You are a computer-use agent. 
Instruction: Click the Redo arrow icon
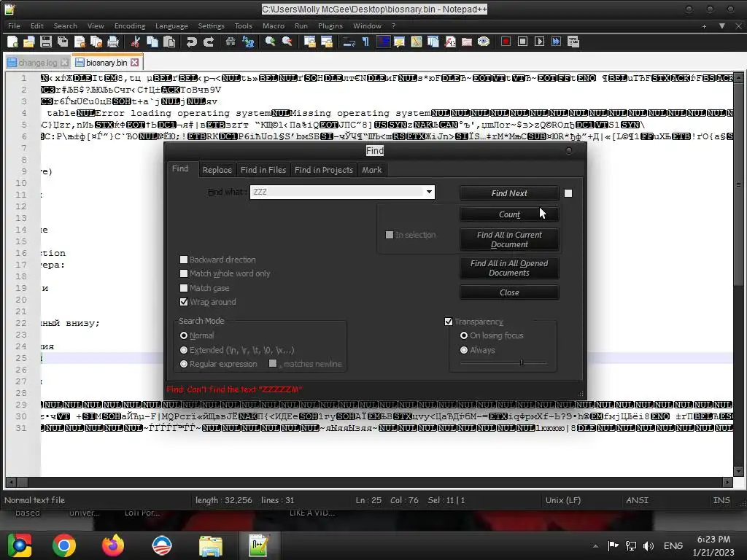coord(208,42)
